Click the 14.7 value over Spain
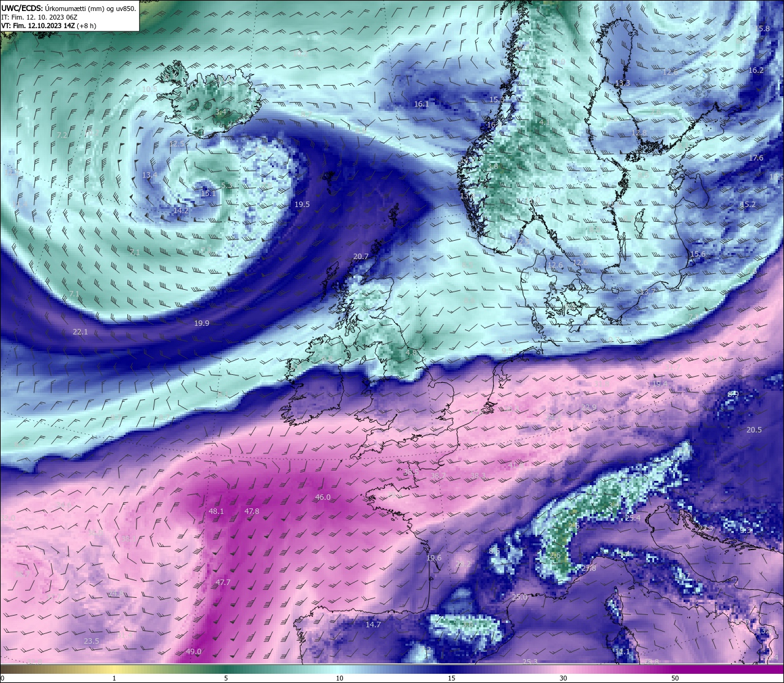This screenshot has height=683, width=784. pyautogui.click(x=373, y=625)
